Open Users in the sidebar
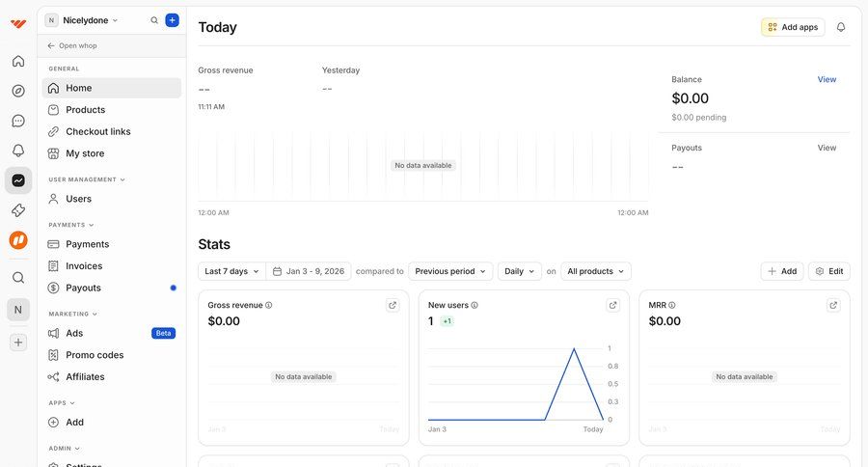 (111, 199)
